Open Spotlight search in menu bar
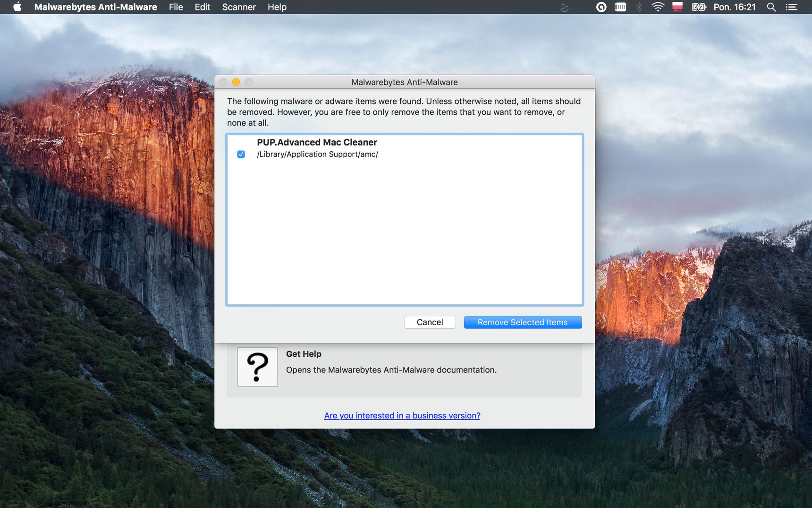 click(x=771, y=7)
